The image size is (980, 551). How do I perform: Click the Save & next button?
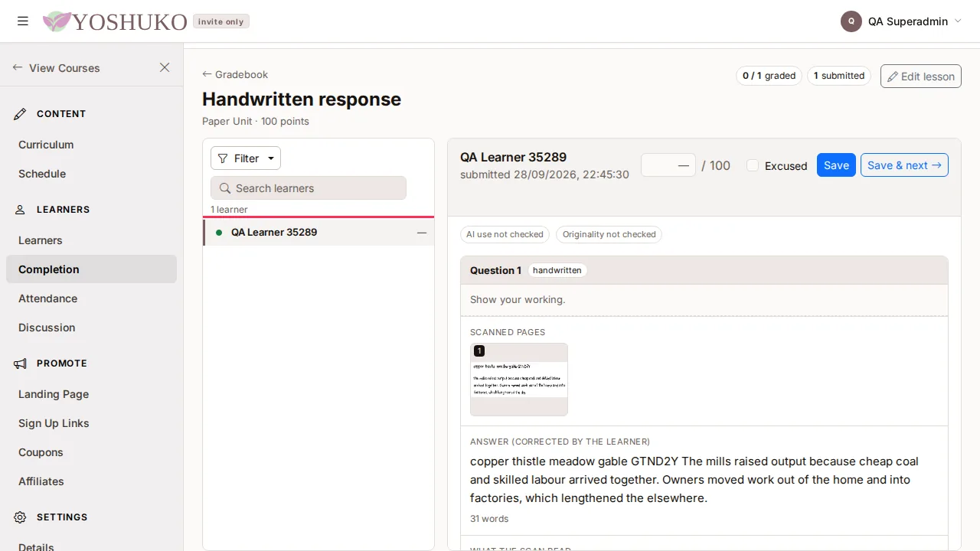coord(904,165)
